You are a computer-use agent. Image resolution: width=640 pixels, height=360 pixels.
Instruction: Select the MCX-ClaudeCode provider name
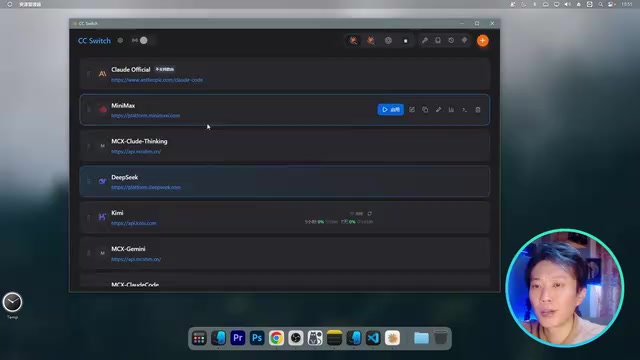point(135,284)
